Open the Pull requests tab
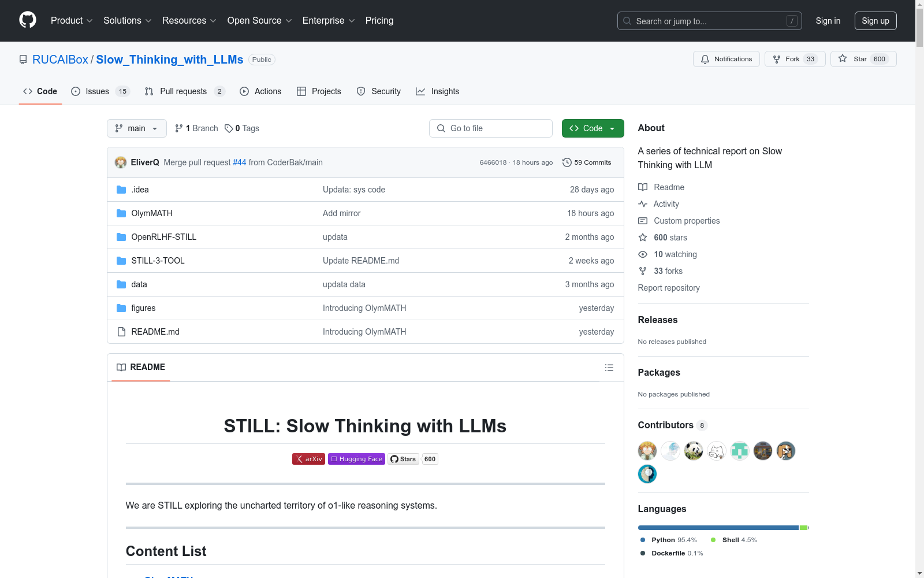The width and height of the screenshot is (924, 578). 185,91
